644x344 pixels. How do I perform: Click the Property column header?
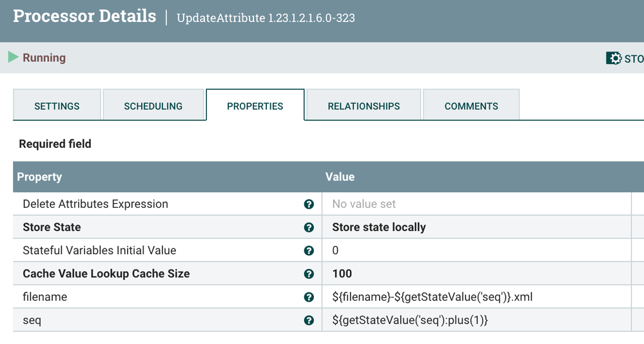point(39,177)
